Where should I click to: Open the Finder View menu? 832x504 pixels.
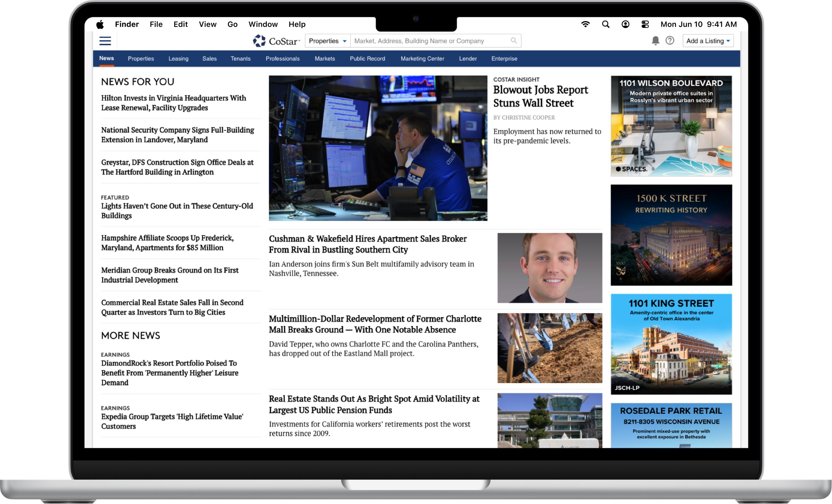tap(207, 24)
